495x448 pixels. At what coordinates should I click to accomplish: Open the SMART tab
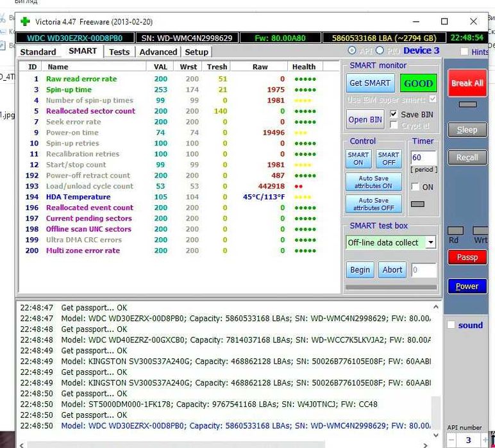pyautogui.click(x=83, y=51)
